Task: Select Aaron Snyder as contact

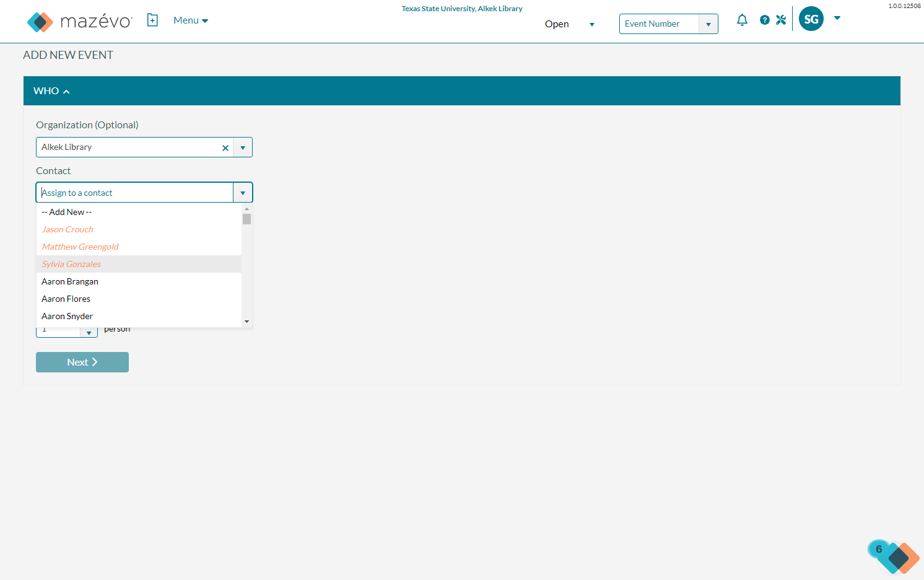Action: pyautogui.click(x=139, y=316)
